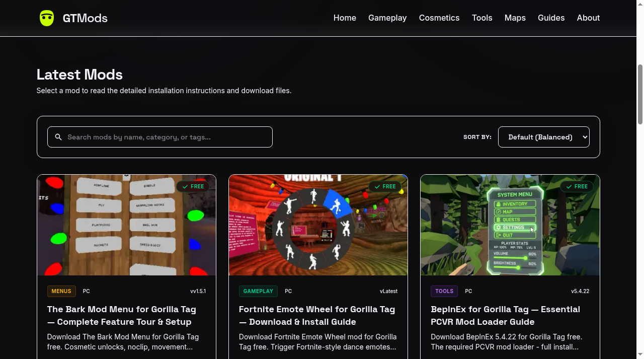Click the page vertical scrollbar
Viewport: 644px width, 359px height.
(640, 94)
